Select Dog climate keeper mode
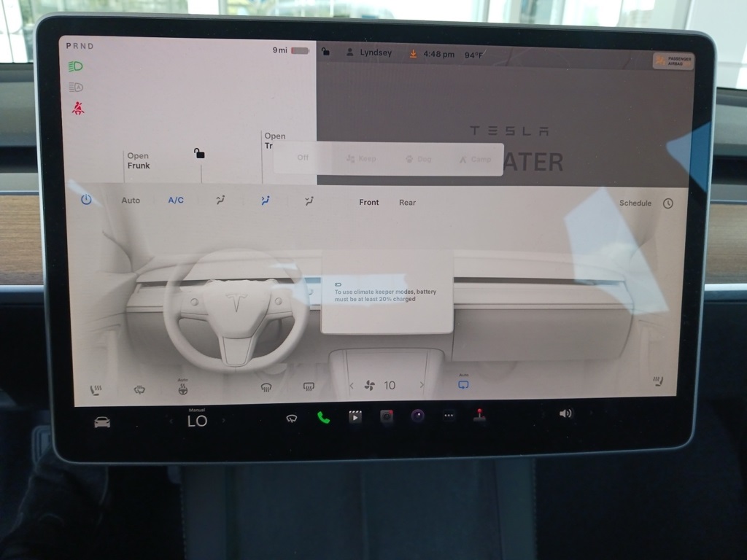The height and width of the screenshot is (560, 747). 418,159
